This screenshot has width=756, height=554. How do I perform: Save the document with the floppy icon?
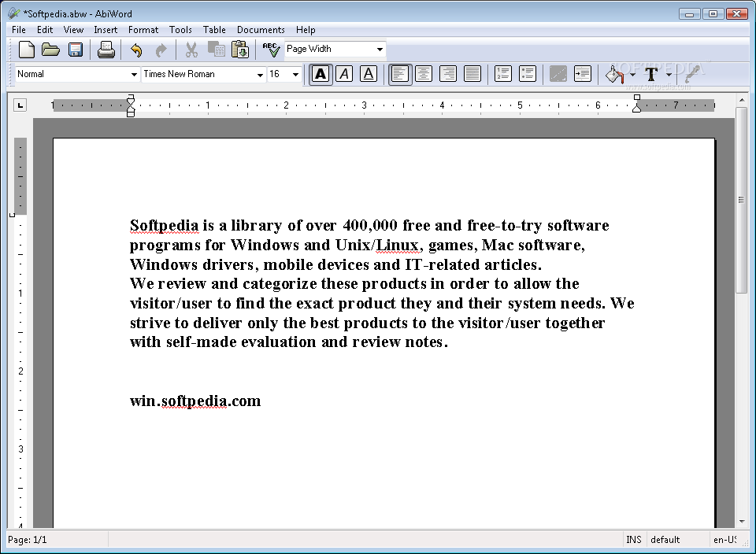tap(76, 50)
